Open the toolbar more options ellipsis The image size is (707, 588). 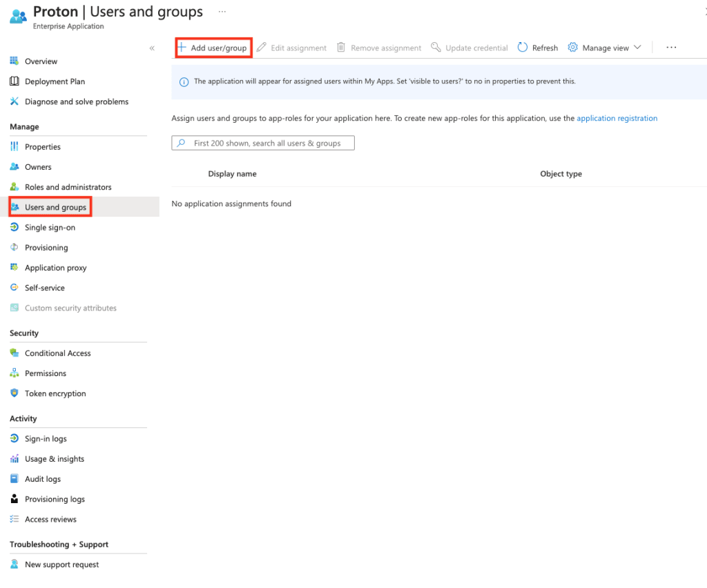(671, 48)
